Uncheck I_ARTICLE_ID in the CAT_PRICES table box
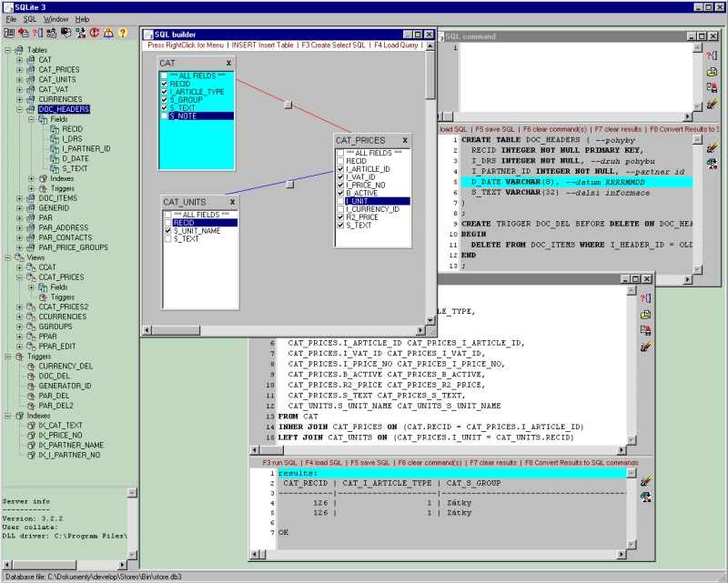Screen dimensions: 728x583 tap(339, 168)
